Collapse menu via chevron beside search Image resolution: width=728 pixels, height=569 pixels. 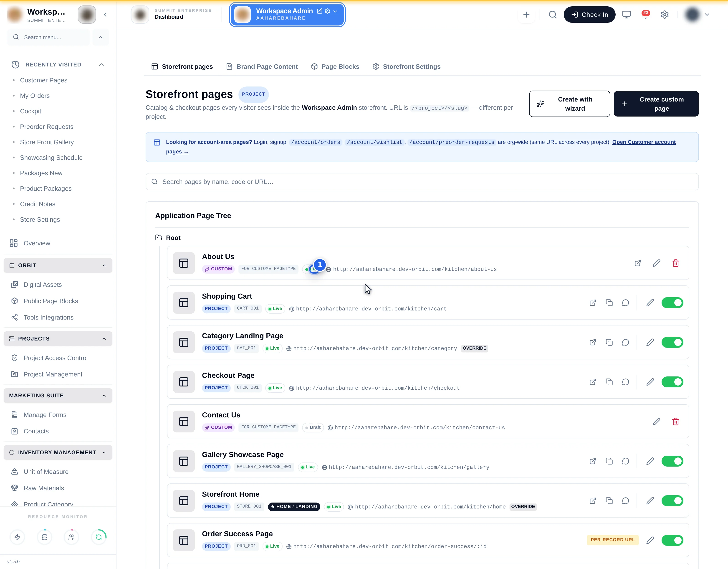[x=101, y=37]
